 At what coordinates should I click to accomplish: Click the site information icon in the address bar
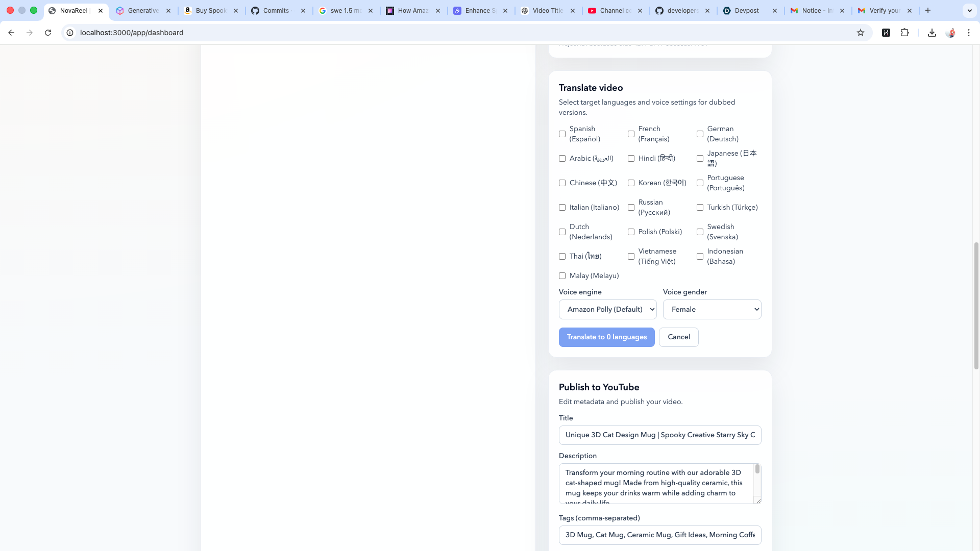tap(70, 33)
